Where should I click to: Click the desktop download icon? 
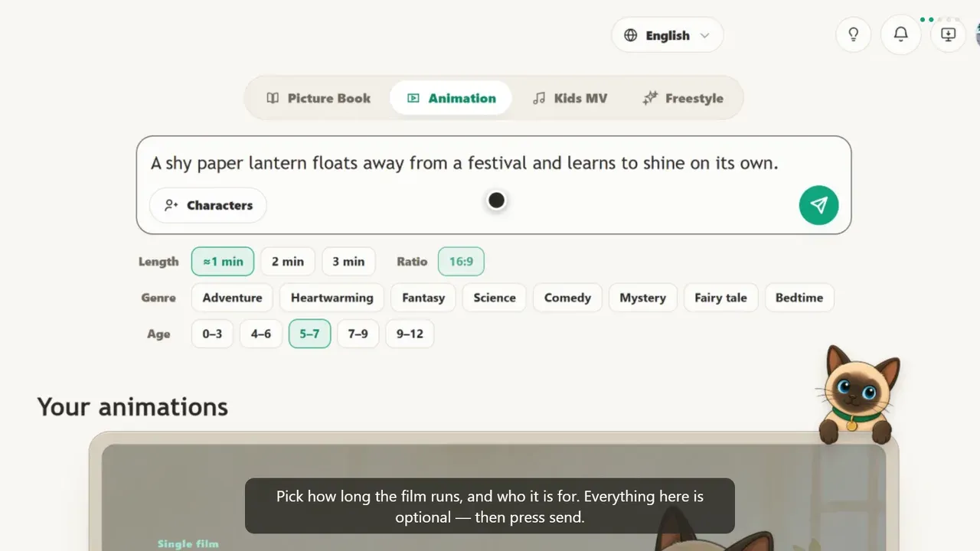tap(949, 34)
